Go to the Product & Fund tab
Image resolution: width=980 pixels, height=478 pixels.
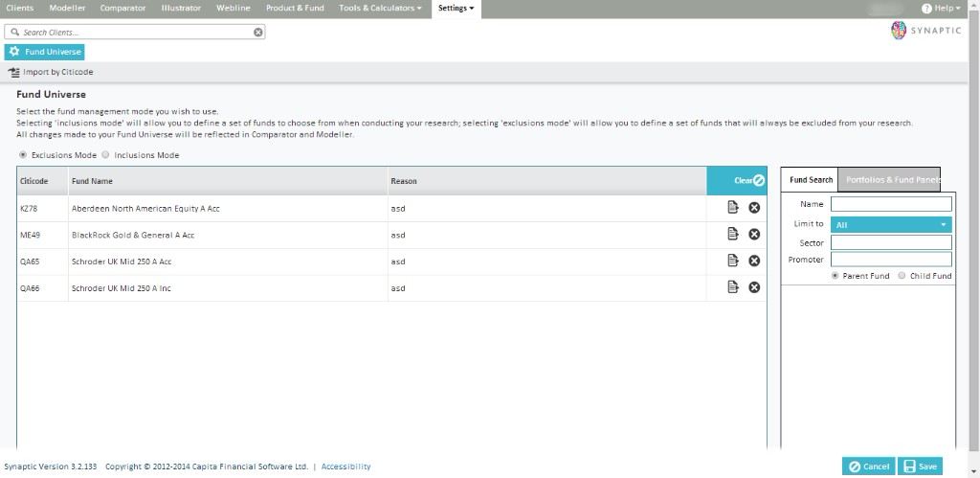tap(295, 8)
